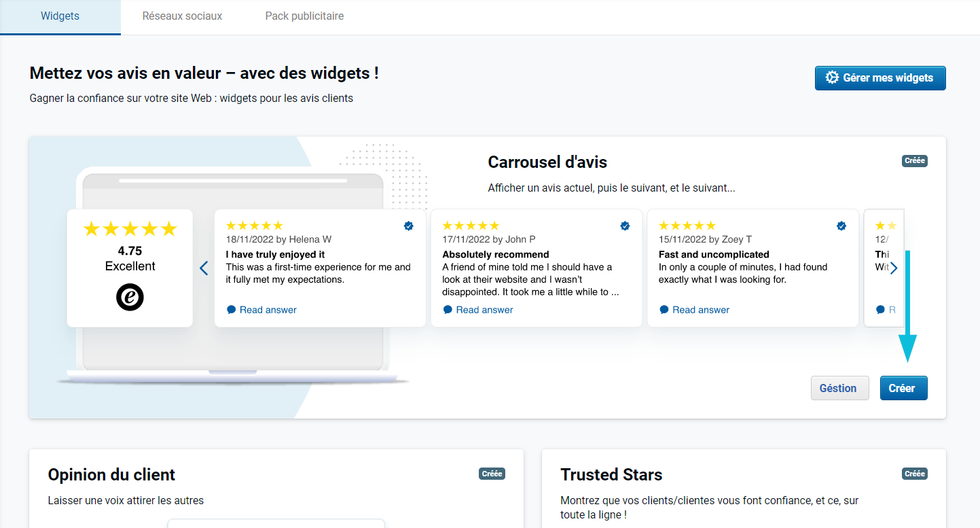Viewport: 980px width, 528px height.
Task: Click the Trusted Shops e-logo badge
Action: pos(130,297)
